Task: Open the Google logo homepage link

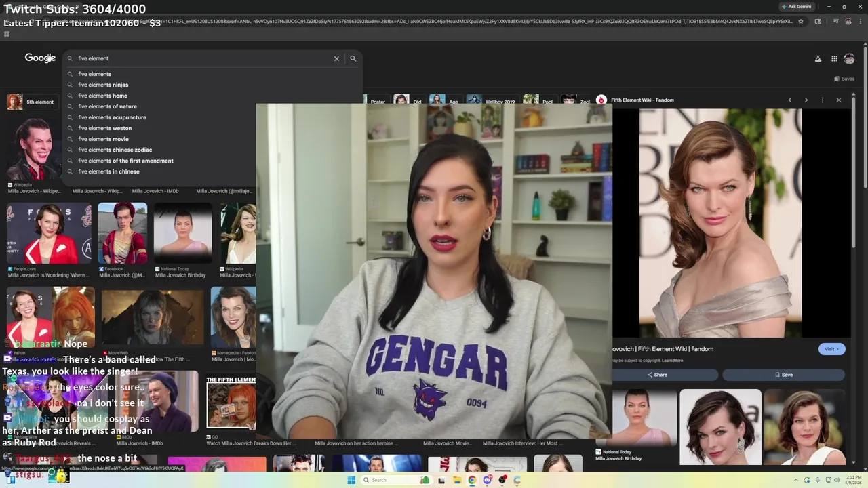Action: (40, 58)
